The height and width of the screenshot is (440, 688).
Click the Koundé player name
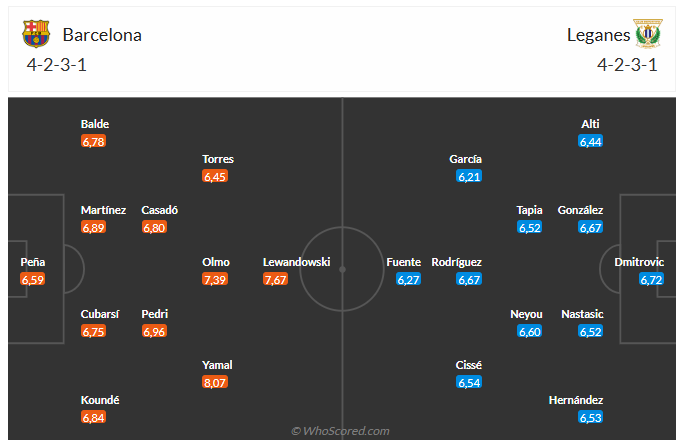(x=100, y=400)
